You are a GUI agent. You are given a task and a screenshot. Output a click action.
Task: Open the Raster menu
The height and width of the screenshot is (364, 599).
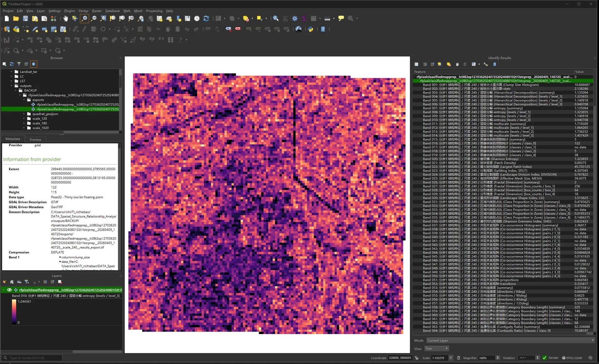[97, 11]
